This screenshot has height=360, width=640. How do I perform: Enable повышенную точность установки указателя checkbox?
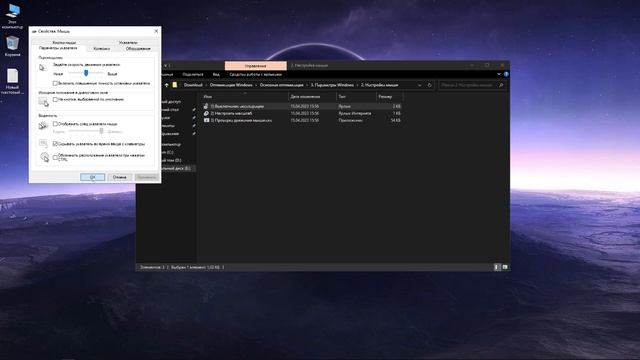click(55, 83)
